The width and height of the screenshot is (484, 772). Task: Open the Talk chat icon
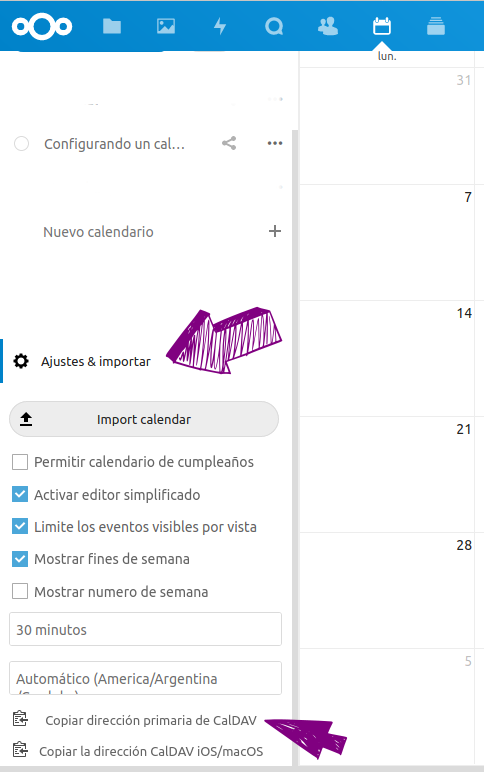274,26
